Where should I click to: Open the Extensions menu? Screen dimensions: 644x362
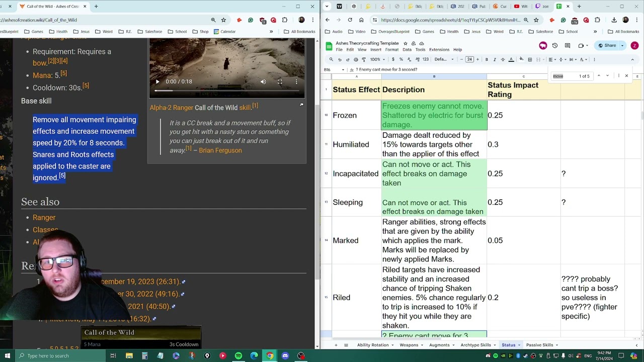pyautogui.click(x=439, y=50)
